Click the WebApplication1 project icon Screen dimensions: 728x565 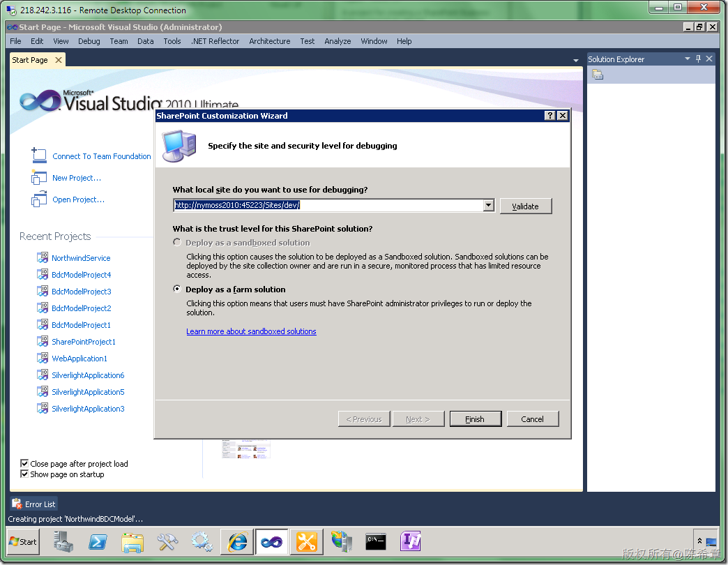coord(43,358)
